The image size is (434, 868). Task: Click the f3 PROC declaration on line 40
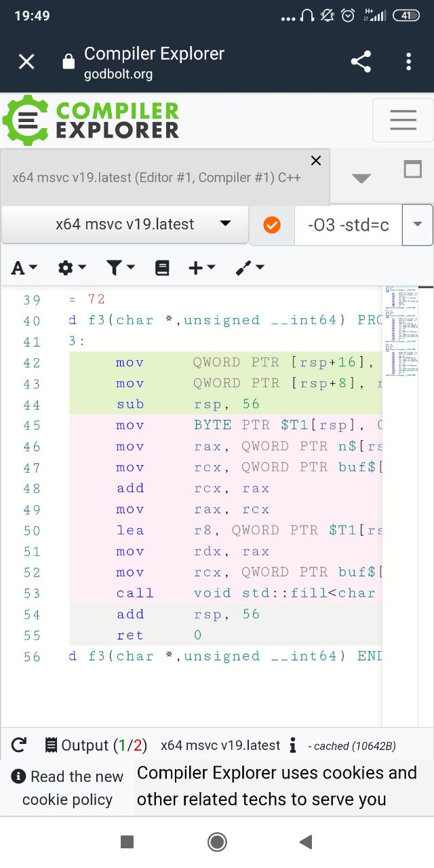(225, 320)
